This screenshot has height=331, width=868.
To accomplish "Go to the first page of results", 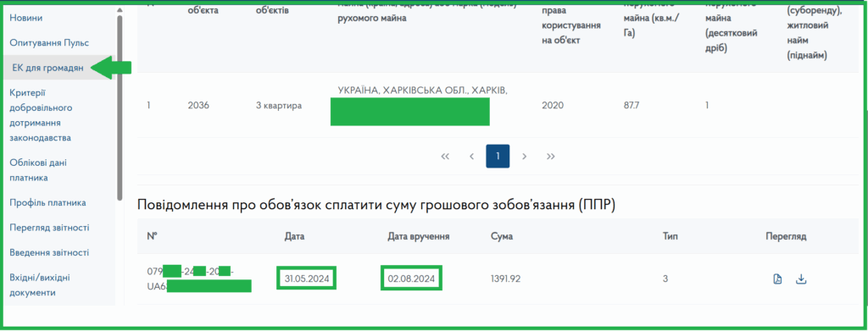I will [445, 157].
